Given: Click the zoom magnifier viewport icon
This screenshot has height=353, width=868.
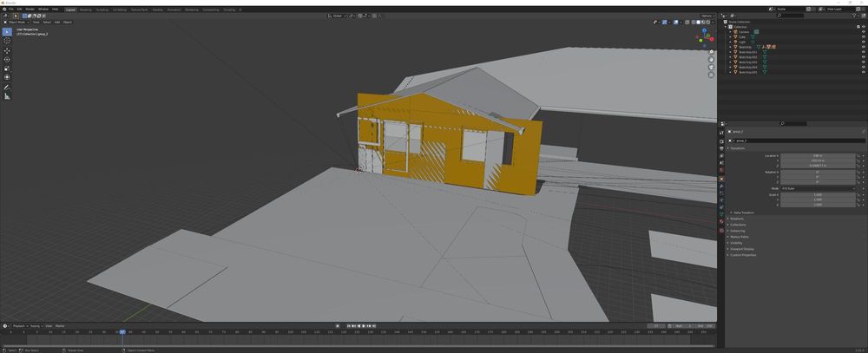Looking at the screenshot, I should click(712, 51).
